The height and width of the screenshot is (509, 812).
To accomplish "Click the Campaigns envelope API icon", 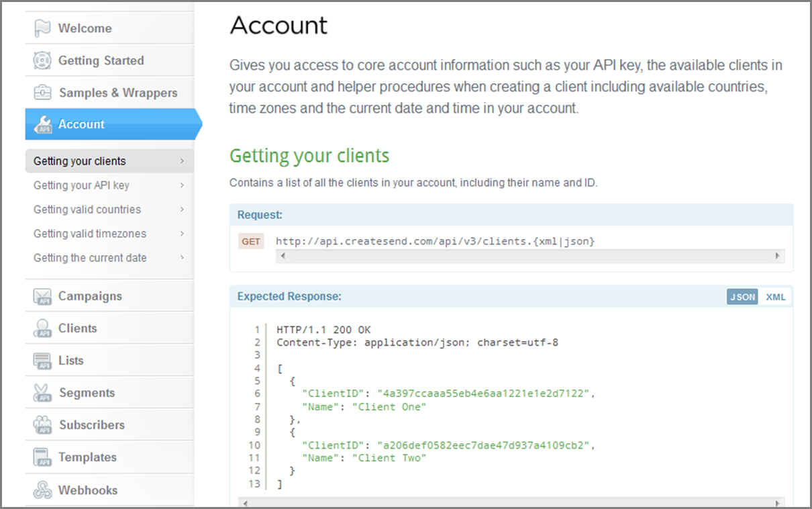I will [x=42, y=296].
